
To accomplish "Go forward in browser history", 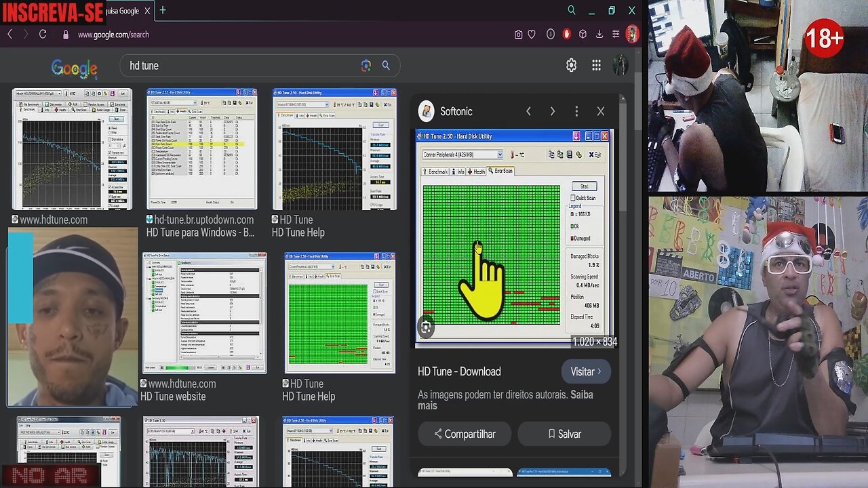I will click(x=26, y=35).
